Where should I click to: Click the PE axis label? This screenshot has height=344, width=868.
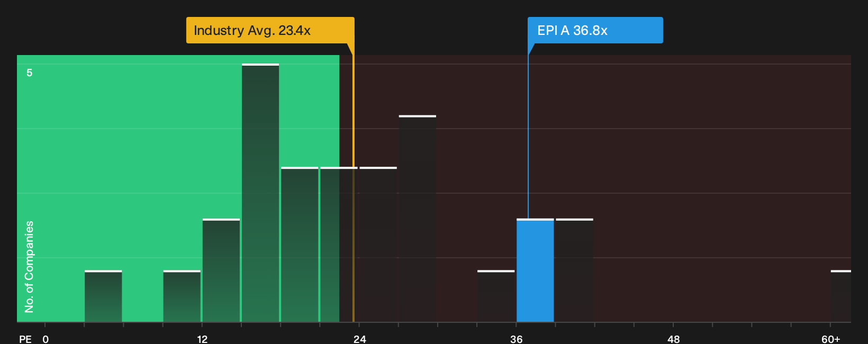click(x=25, y=339)
